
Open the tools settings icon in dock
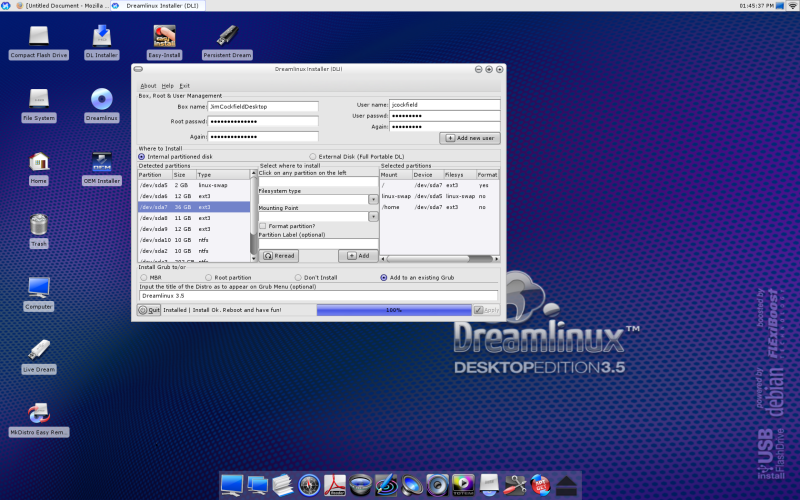pos(515,485)
